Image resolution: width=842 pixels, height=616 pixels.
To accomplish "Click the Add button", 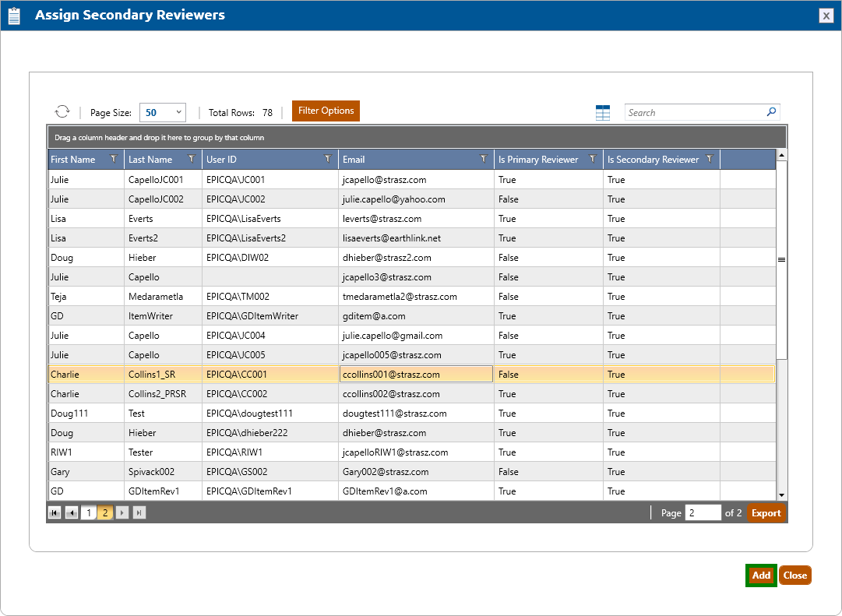I will [x=761, y=576].
